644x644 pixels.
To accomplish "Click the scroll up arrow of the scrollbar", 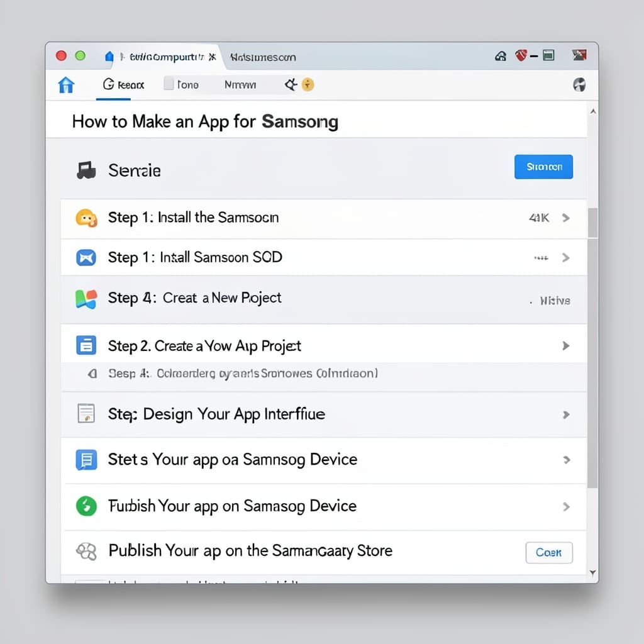I will (x=592, y=111).
